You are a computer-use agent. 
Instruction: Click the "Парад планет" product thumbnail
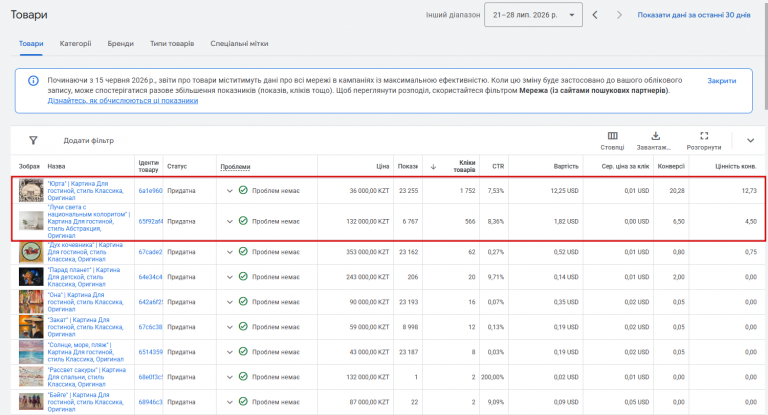(31, 277)
